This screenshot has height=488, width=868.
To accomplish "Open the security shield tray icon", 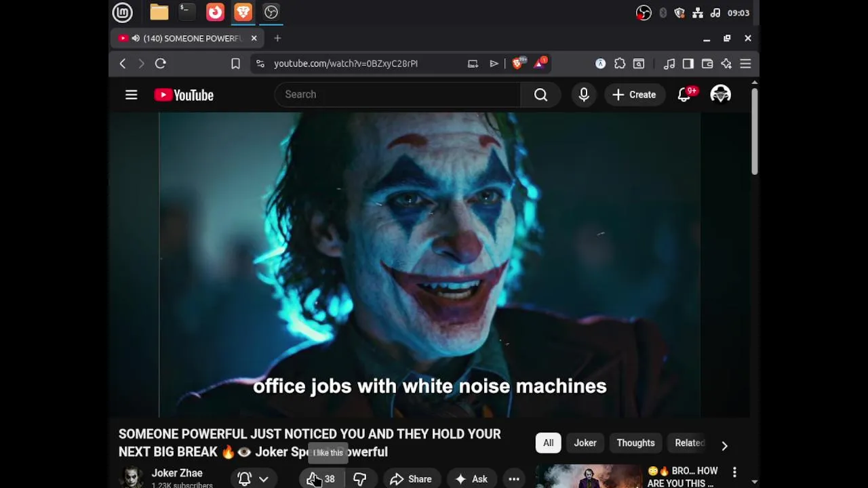I will (679, 13).
